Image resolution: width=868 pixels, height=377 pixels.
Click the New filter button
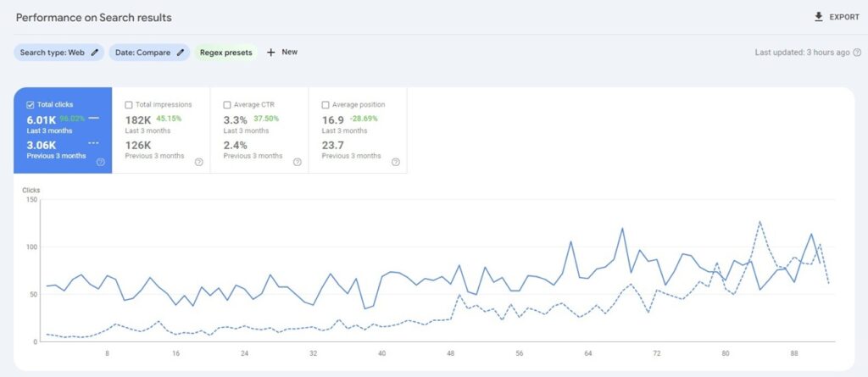[282, 53]
